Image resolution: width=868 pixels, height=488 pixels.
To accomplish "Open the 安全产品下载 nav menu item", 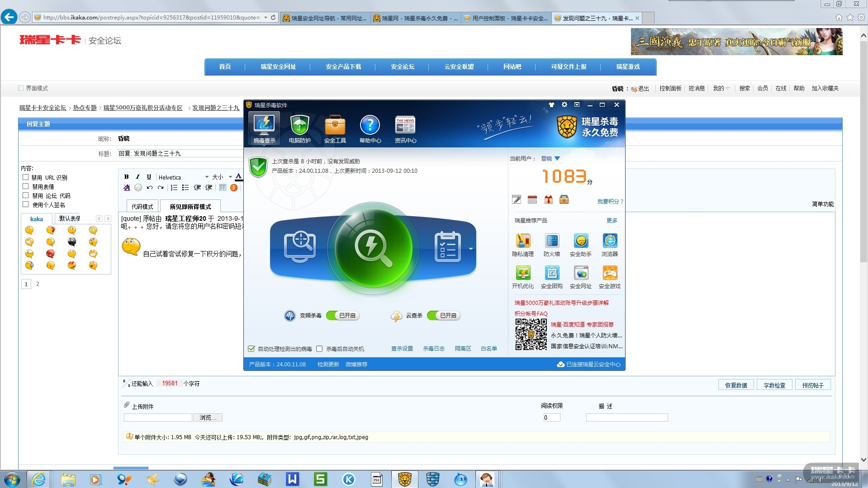I will coord(343,66).
